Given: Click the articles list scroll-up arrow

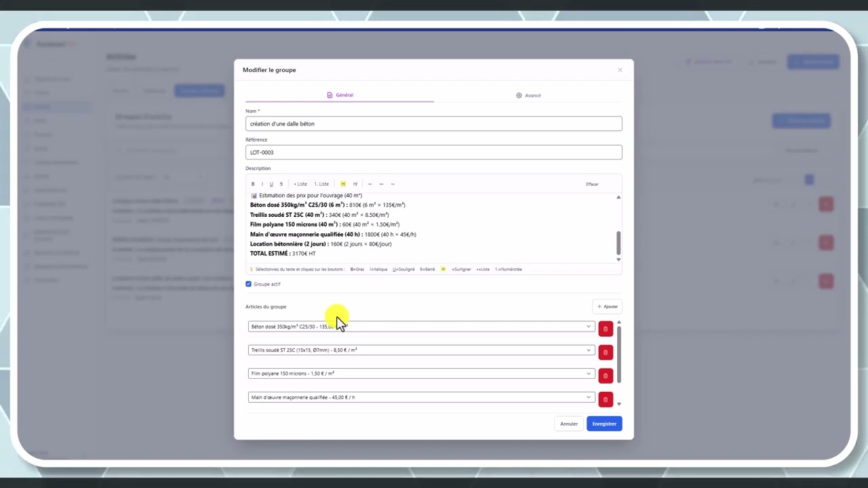Looking at the screenshot, I should coord(618,322).
